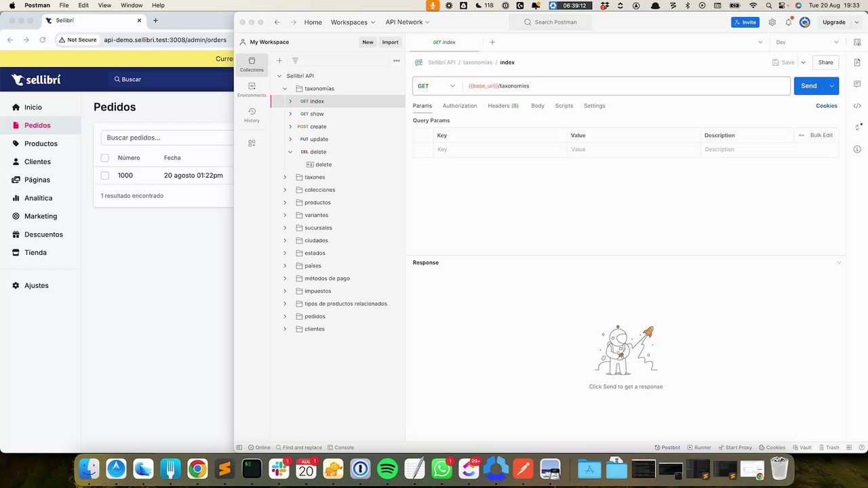The height and width of the screenshot is (488, 868).
Task: Click the filter icon in the collections search
Action: click(295, 60)
